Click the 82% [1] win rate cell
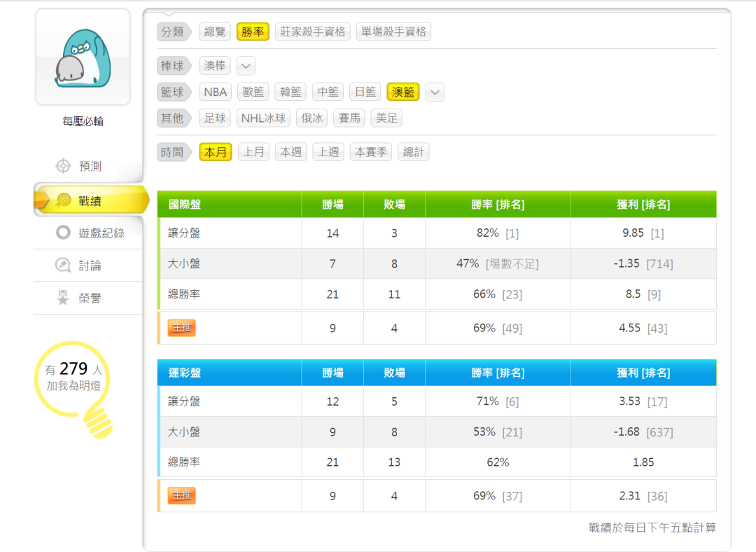The height and width of the screenshot is (552, 756). (498, 233)
